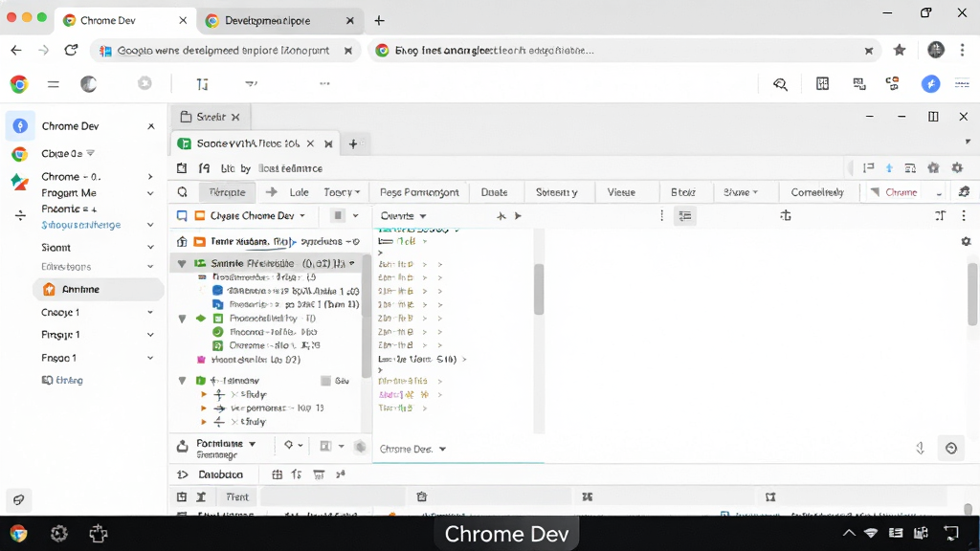Switch to the Screeniy tab
The height and width of the screenshot is (551, 980).
coord(556,192)
